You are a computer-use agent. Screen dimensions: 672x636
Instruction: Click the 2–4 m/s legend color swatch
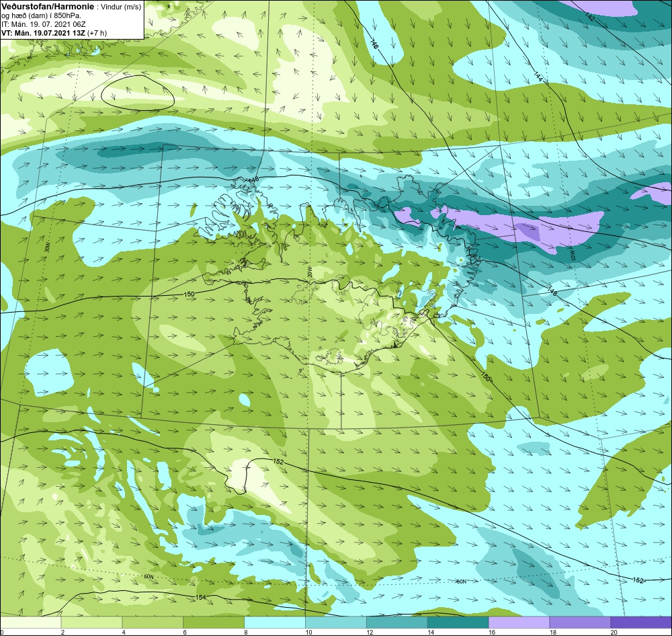[x=91, y=623]
